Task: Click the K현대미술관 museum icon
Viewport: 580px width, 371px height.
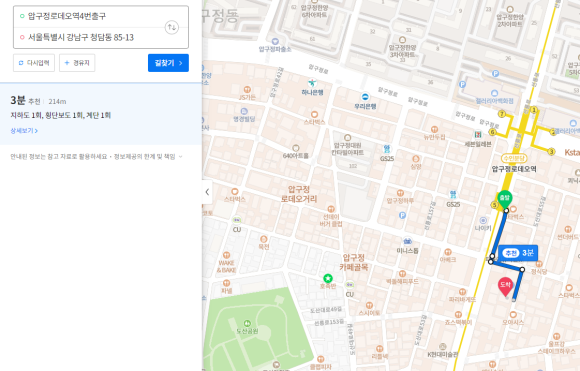Action: click(x=442, y=347)
